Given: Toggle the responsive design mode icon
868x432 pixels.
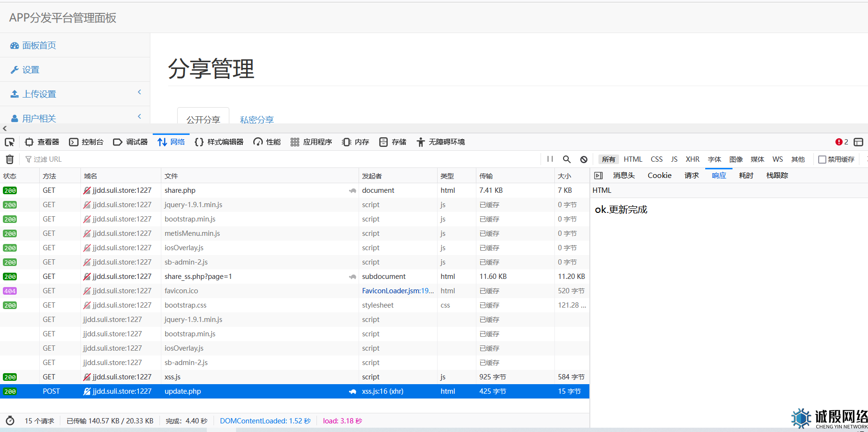Looking at the screenshot, I should tap(858, 142).
